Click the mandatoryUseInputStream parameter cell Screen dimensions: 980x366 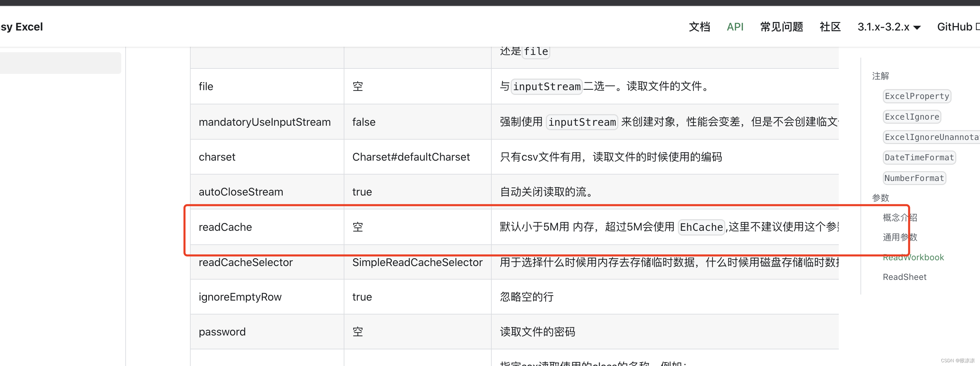(267, 122)
